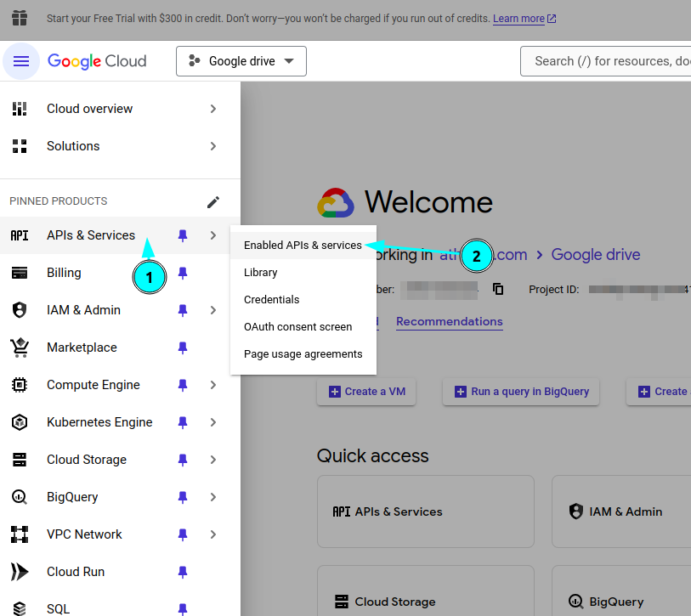
Task: Select Enabled APIs & services menu entry
Action: [x=303, y=246]
